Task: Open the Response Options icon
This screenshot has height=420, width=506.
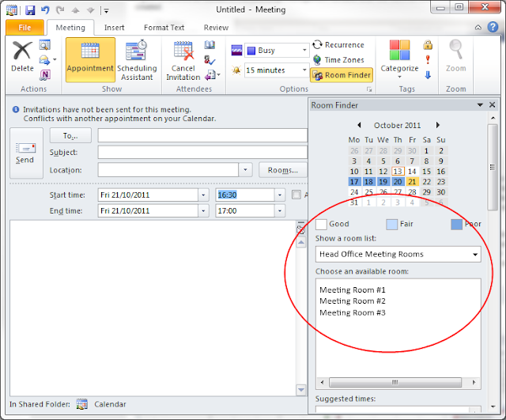Action: (213, 75)
